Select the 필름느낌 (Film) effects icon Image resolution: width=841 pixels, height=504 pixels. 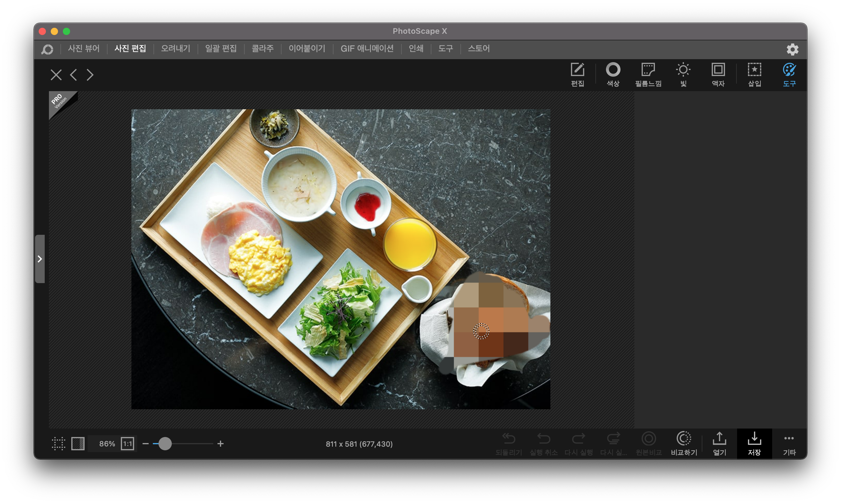tap(648, 70)
